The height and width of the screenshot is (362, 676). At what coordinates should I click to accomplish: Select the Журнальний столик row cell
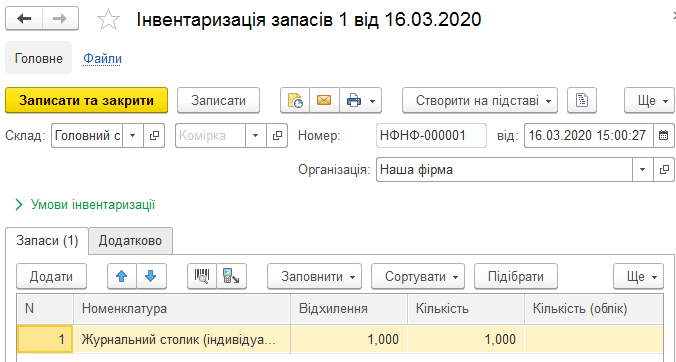[182, 339]
